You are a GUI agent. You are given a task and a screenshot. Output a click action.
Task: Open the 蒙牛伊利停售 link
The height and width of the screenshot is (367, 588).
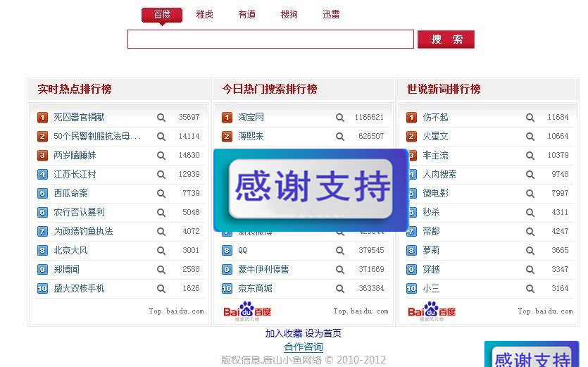(263, 269)
